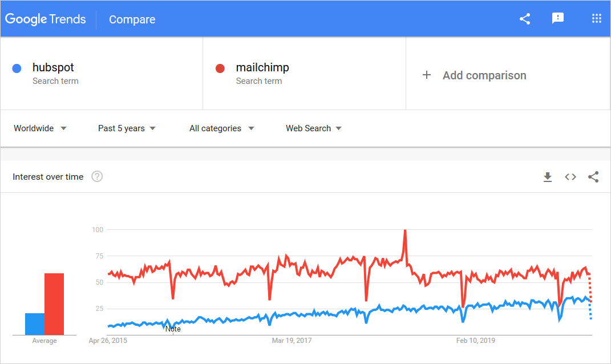This screenshot has width=611, height=364.
Task: Share the Interest over time chart
Action: 593,177
